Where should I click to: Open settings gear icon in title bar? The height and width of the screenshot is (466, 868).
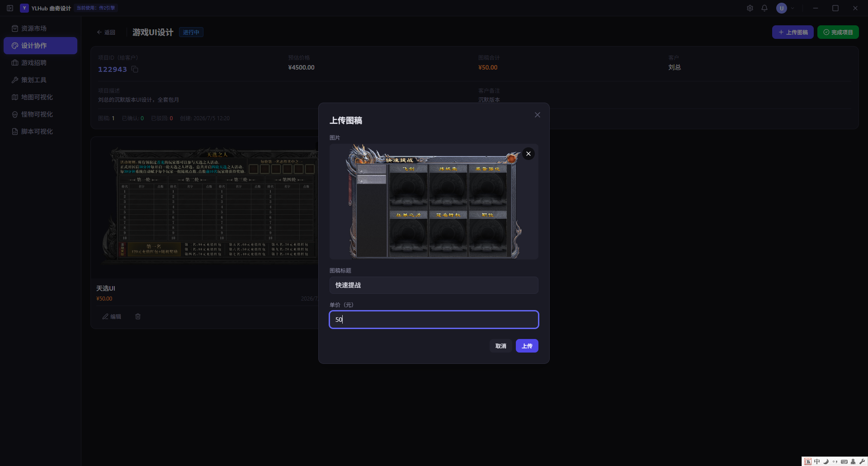pos(750,8)
